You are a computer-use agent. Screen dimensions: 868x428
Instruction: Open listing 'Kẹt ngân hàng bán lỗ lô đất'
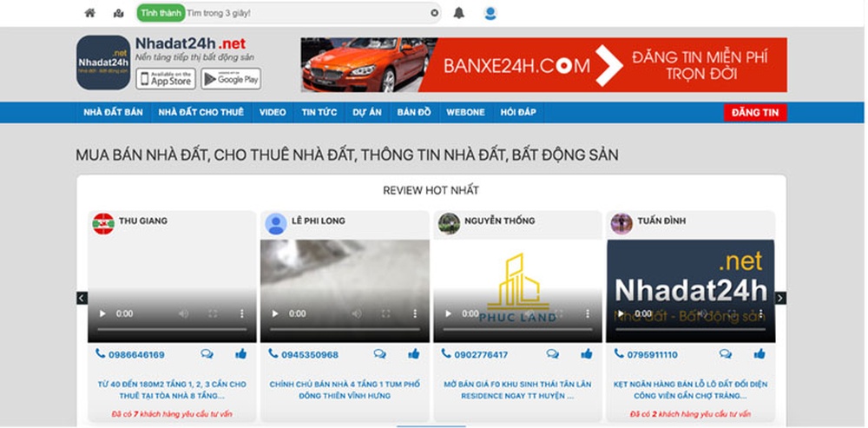click(690, 390)
